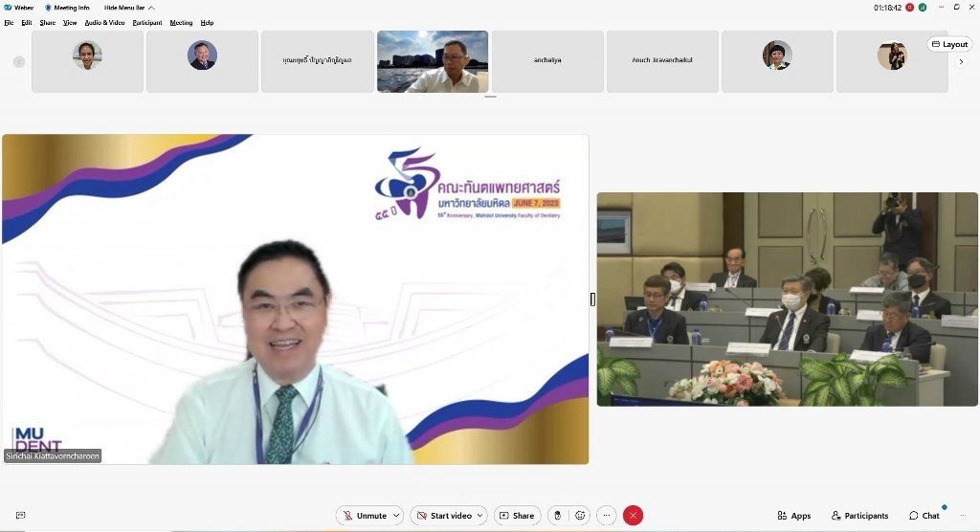Screen dimensions: 980x532
Task: Leave meeting with the red X button
Action: point(633,516)
